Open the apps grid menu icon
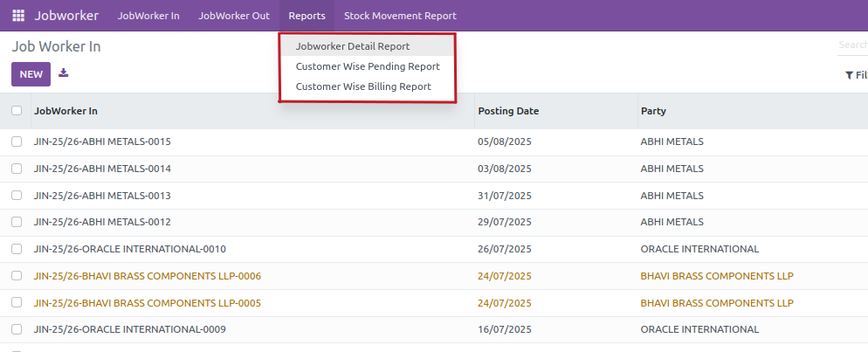Screen dimensions: 868x352 [18, 16]
